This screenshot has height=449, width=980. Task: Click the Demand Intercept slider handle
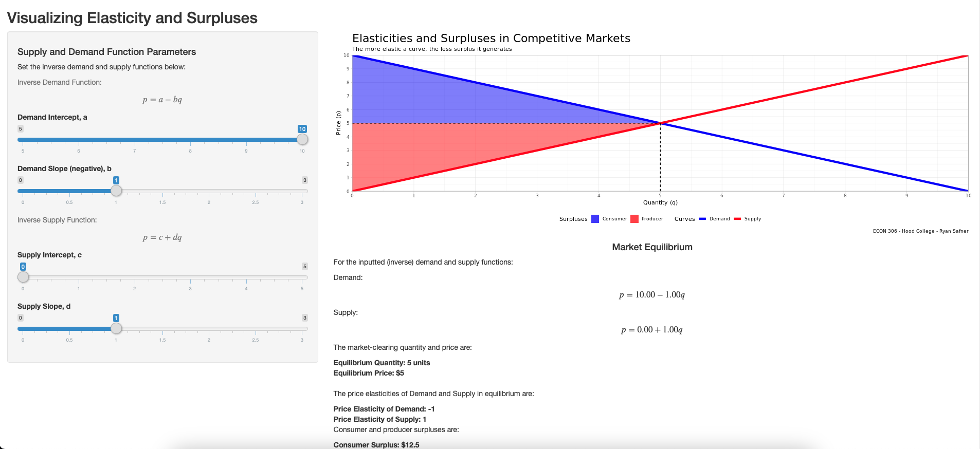[x=302, y=139]
